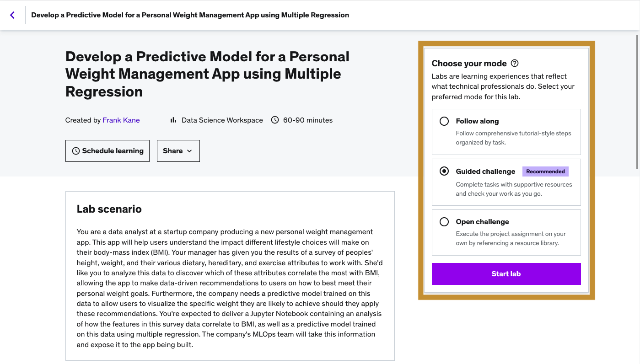The width and height of the screenshot is (640, 364).
Task: Expand the Share dropdown chevron
Action: (189, 151)
